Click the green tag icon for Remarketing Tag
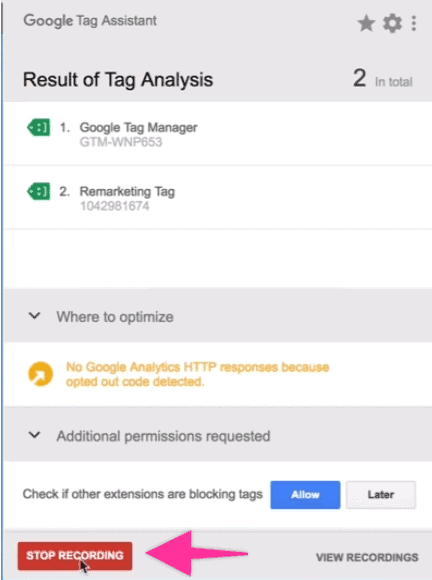This screenshot has width=432, height=580. [38, 191]
